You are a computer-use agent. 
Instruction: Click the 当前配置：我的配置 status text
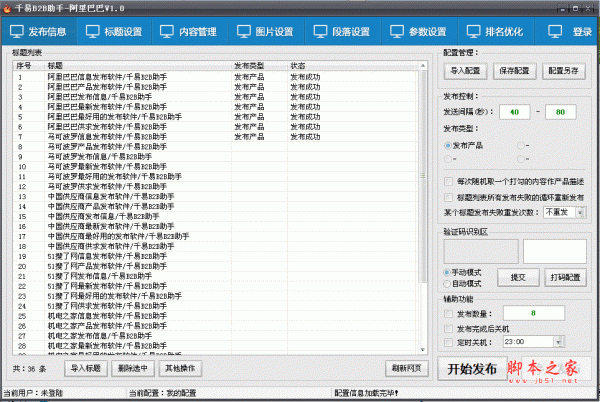[162, 393]
